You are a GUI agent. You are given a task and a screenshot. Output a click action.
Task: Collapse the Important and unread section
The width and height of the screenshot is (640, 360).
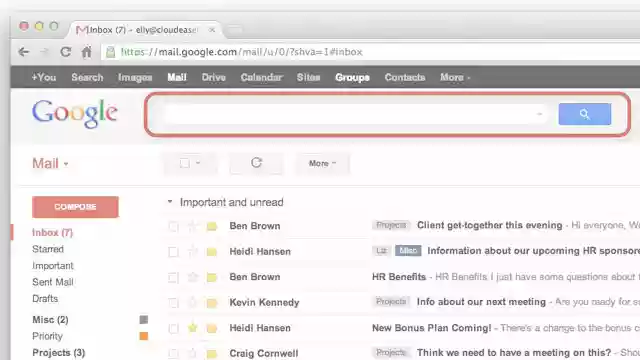[x=170, y=201]
